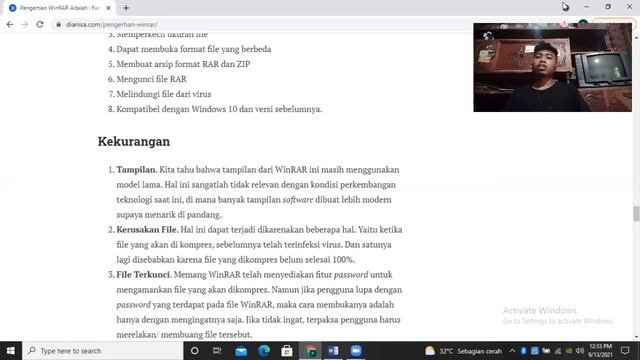This screenshot has height=360, width=640.
Task: Open the volume speaker icon
Action: (x=580, y=351)
